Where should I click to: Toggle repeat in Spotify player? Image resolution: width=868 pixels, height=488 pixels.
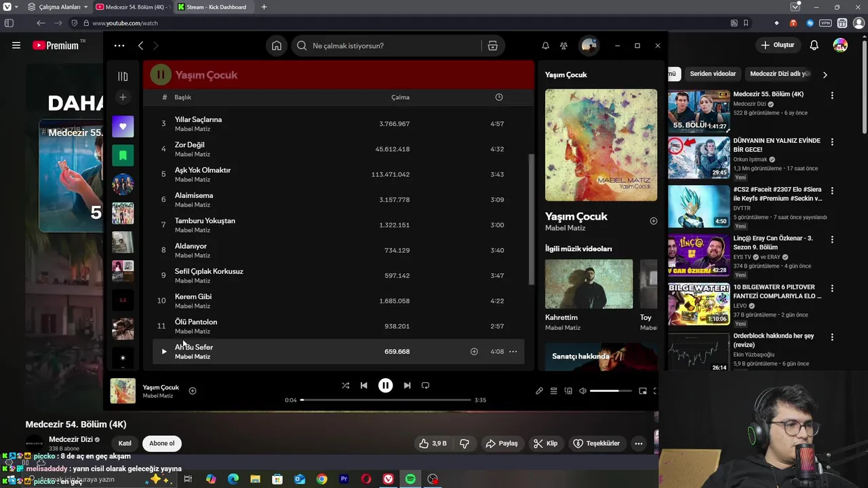coord(425,385)
